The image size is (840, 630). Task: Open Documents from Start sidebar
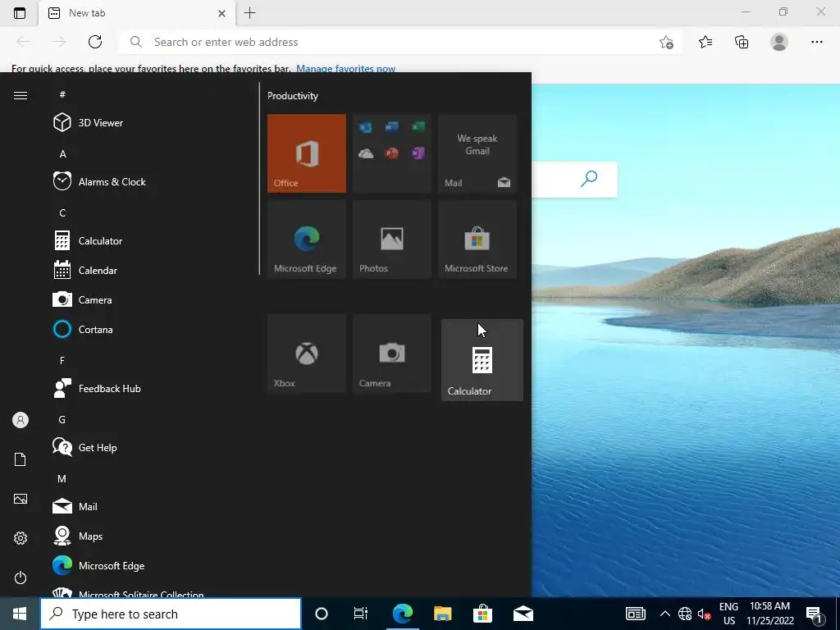pos(21,459)
